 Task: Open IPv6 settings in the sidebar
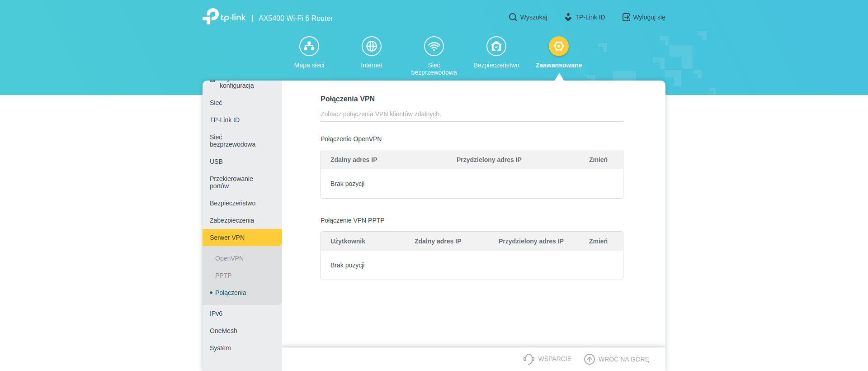(x=216, y=314)
